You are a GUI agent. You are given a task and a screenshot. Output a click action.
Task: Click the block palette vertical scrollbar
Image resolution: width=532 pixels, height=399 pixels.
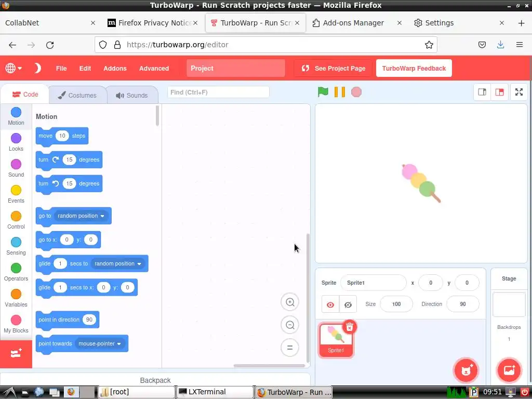point(157,116)
